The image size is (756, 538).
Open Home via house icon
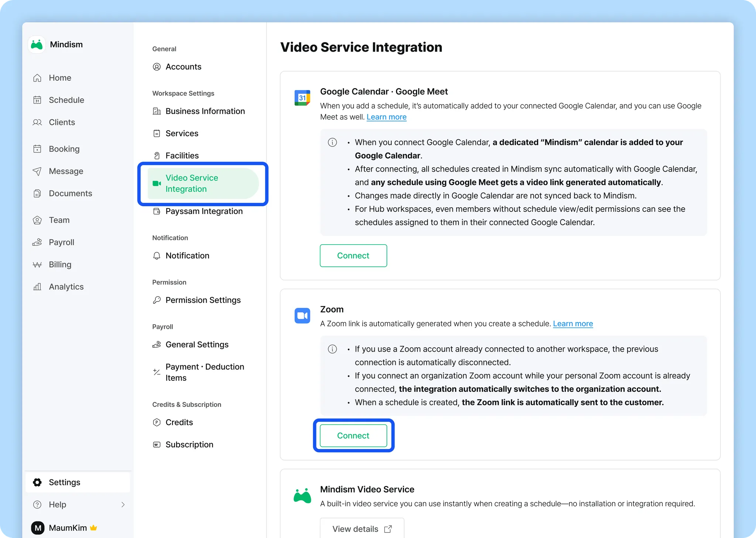[x=37, y=78]
